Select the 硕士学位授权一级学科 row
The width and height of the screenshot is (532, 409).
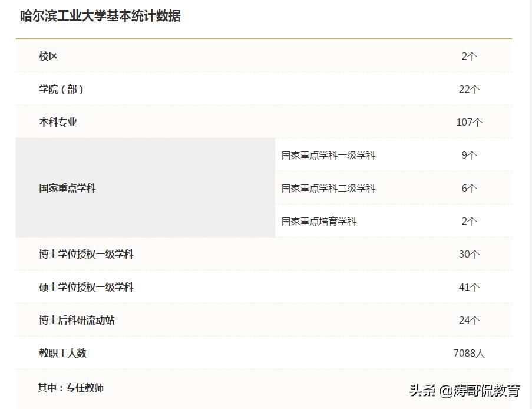(x=85, y=287)
